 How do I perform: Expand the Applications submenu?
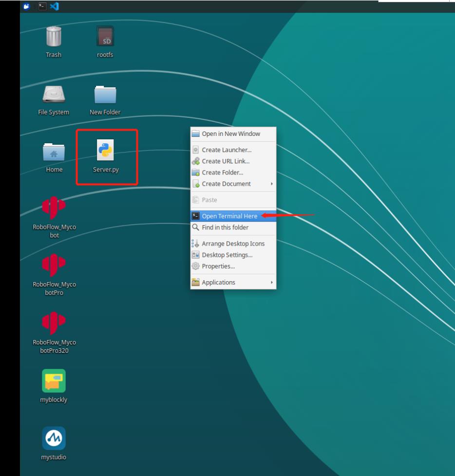233,282
